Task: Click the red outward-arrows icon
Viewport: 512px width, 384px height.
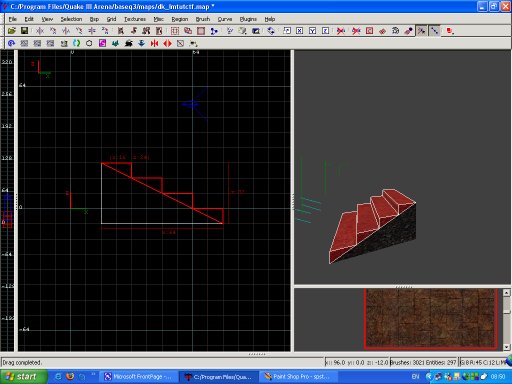Action: tap(167, 43)
